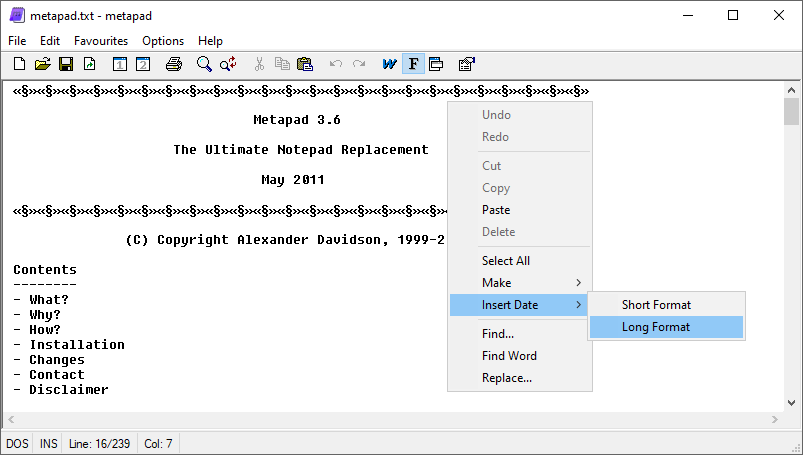Image resolution: width=803 pixels, height=455 pixels.
Task: Choose Select All in context menu
Action: (520, 260)
